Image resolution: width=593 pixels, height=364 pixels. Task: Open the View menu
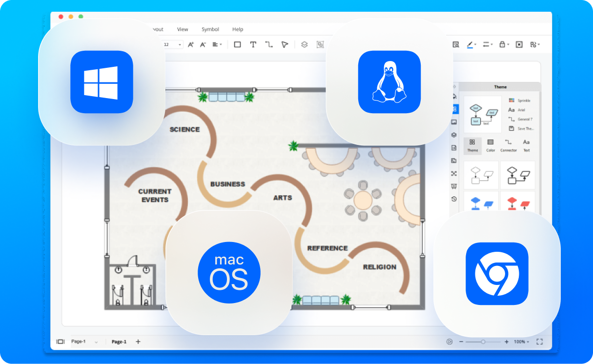[x=183, y=29]
